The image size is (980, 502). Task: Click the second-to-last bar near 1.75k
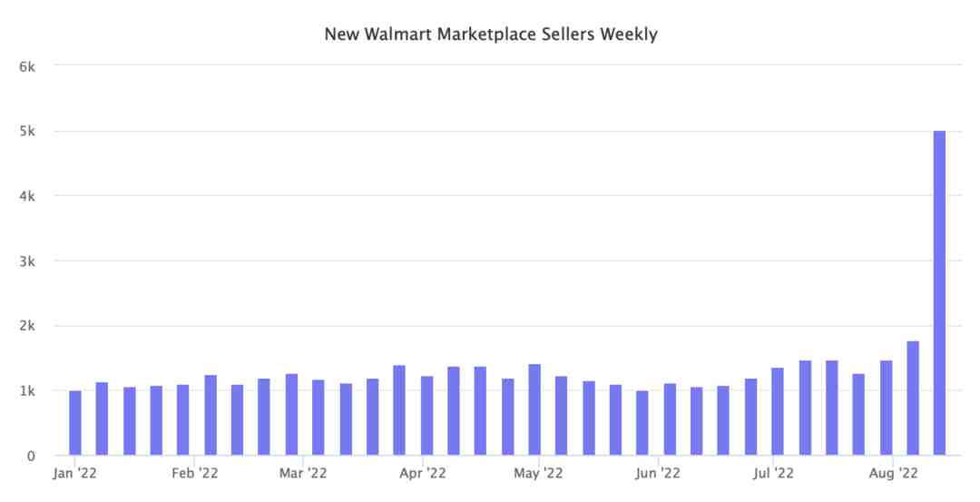pyautogui.click(x=913, y=399)
